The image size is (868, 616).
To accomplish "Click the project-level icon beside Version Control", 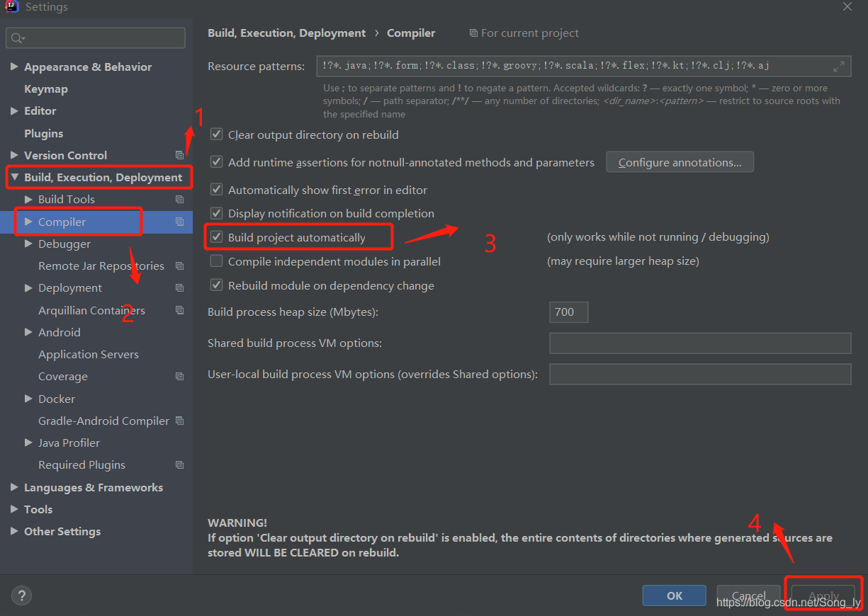I will [179, 155].
